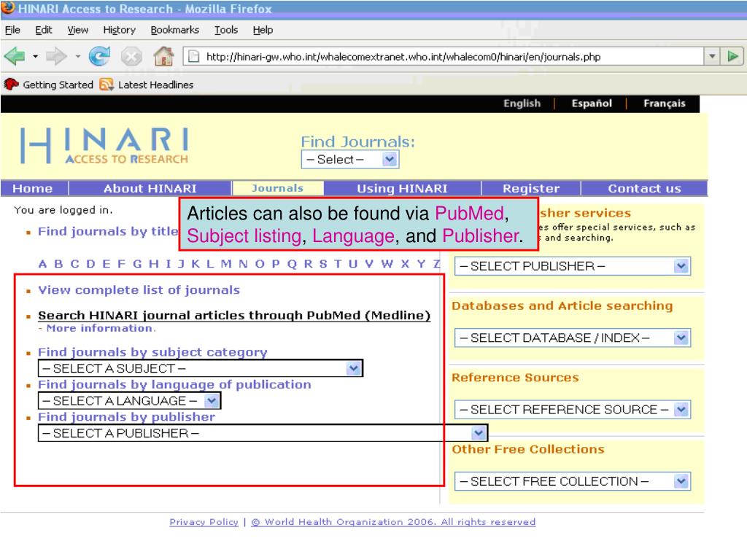The image size is (747, 560).
Task: Expand the address bar URL history dropdown
Action: click(x=712, y=57)
